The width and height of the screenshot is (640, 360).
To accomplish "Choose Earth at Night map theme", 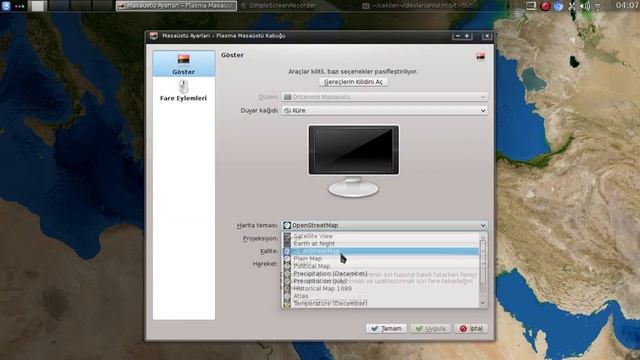I will pos(380,243).
